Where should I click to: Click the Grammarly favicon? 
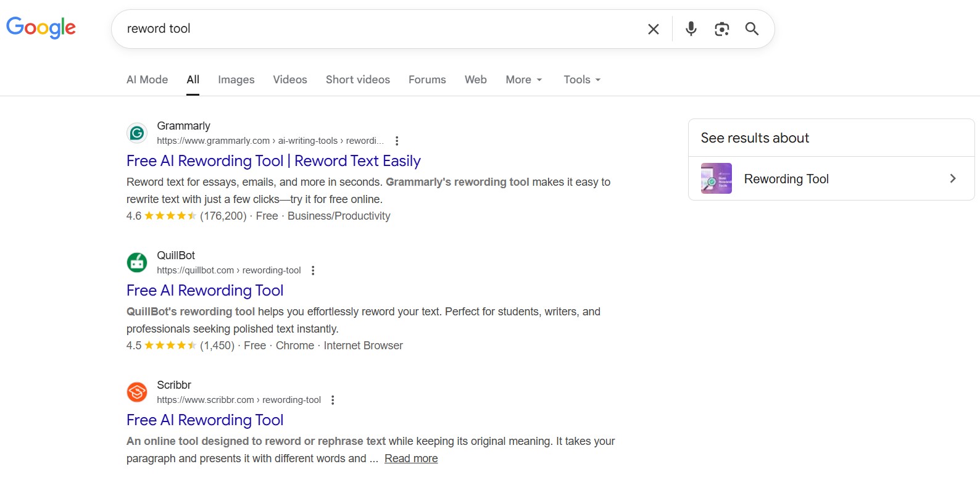coord(137,133)
